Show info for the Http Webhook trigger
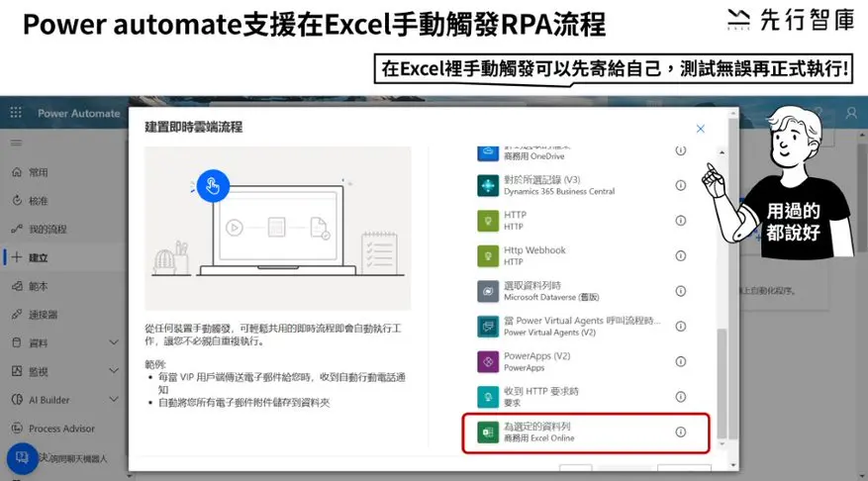Image resolution: width=868 pixels, height=481 pixels. (680, 255)
